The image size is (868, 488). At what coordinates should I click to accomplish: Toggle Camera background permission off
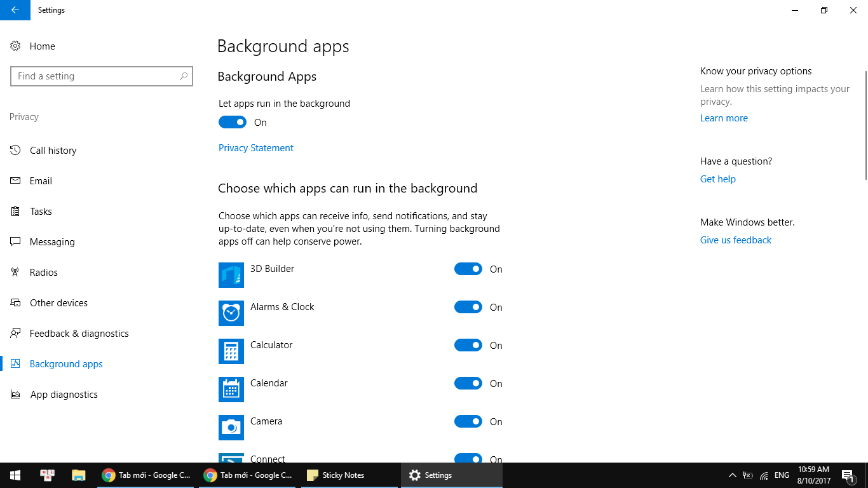(468, 421)
